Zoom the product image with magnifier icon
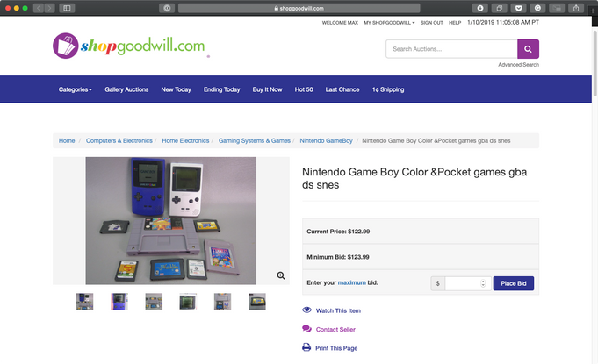The height and width of the screenshot is (364, 598). (x=281, y=275)
